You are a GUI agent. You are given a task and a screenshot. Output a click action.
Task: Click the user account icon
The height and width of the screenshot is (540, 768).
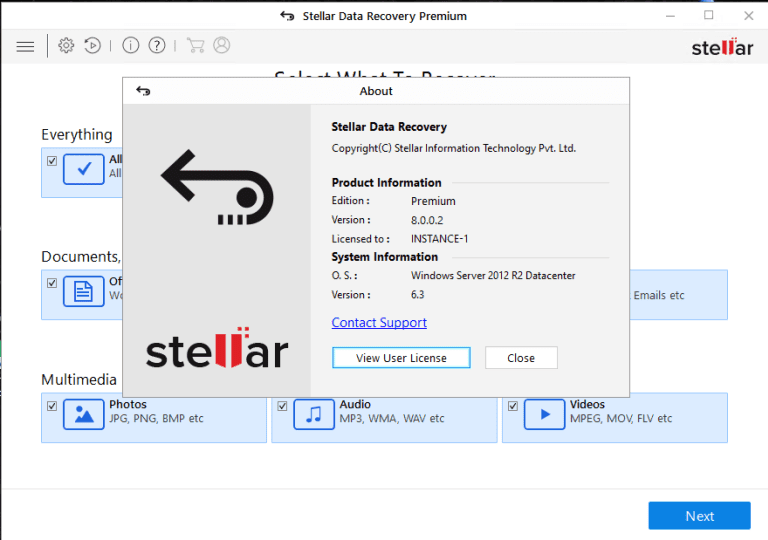(221, 46)
